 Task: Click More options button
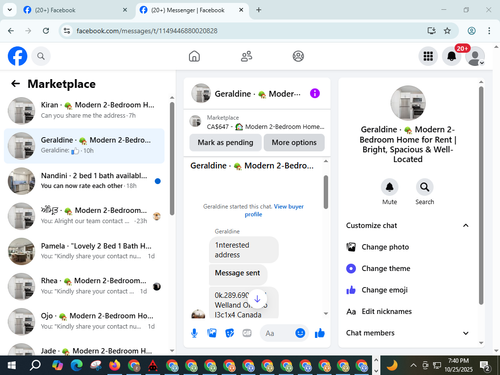tap(294, 143)
